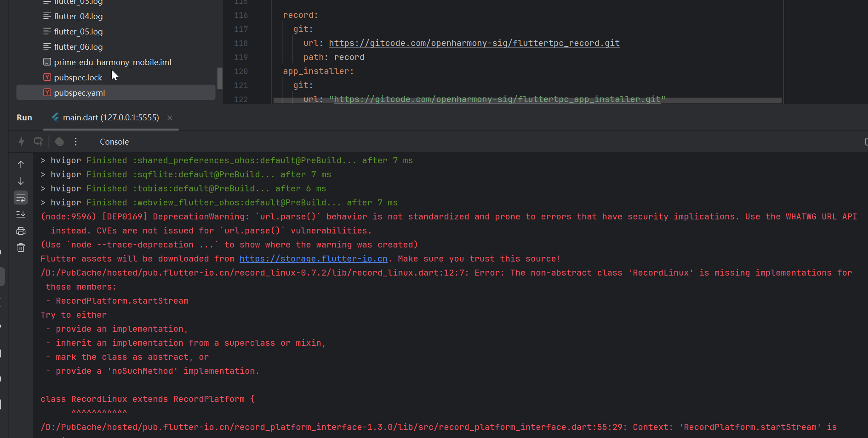Toggle soft-wrap in the console

tap(21, 198)
